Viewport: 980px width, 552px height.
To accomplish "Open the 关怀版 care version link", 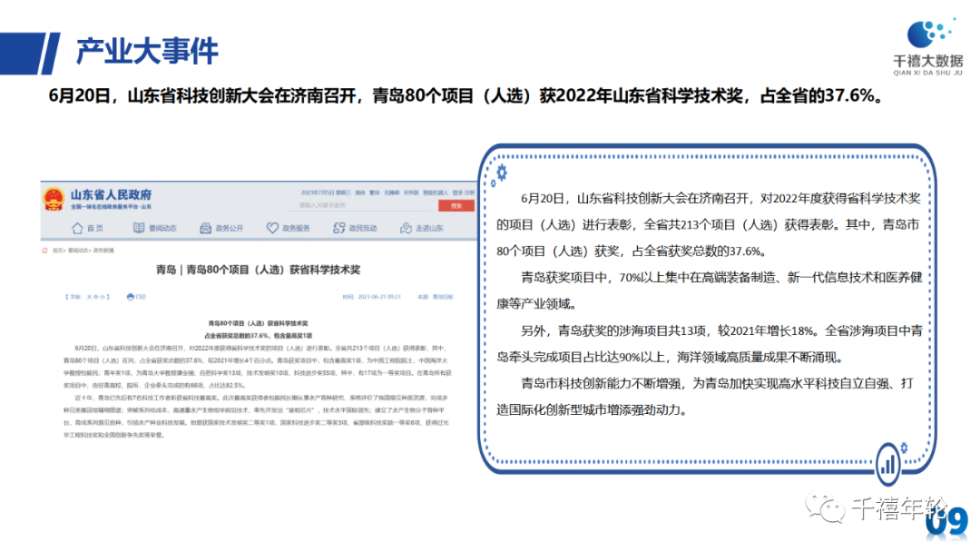I will [411, 192].
